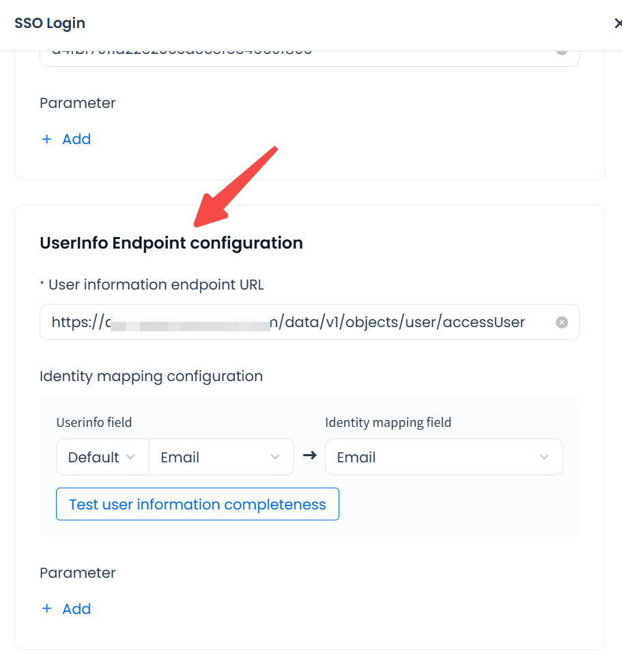This screenshot has width=622, height=672.
Task: Click the arrow between the mapping fields
Action: click(309, 456)
